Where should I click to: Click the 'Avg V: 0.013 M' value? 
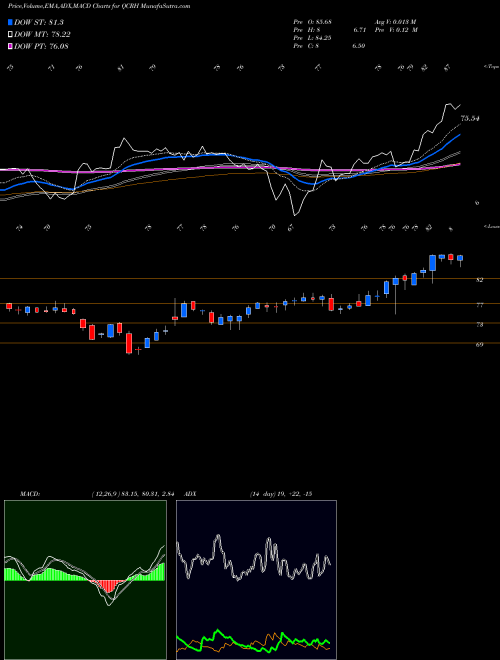tap(396, 22)
